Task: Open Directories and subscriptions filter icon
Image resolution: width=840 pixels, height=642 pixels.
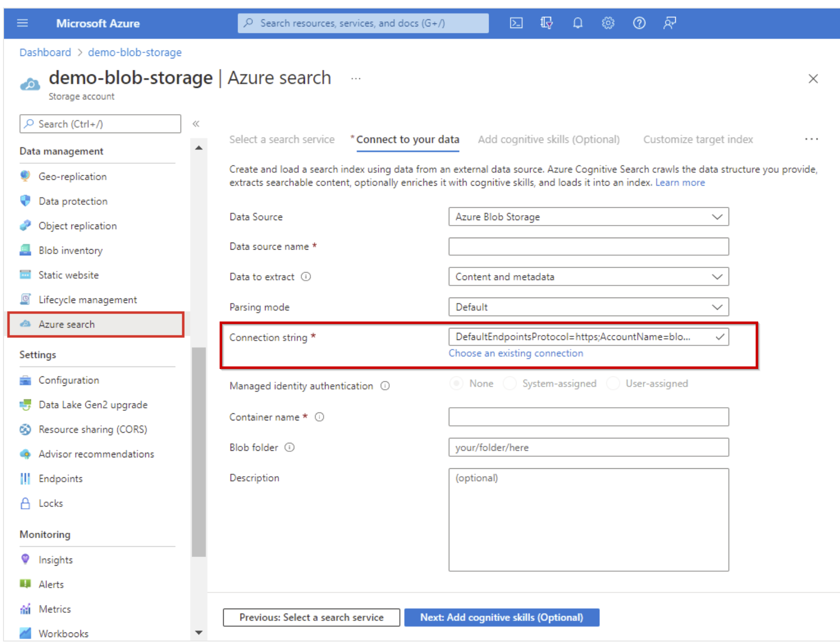Action: 547,23
